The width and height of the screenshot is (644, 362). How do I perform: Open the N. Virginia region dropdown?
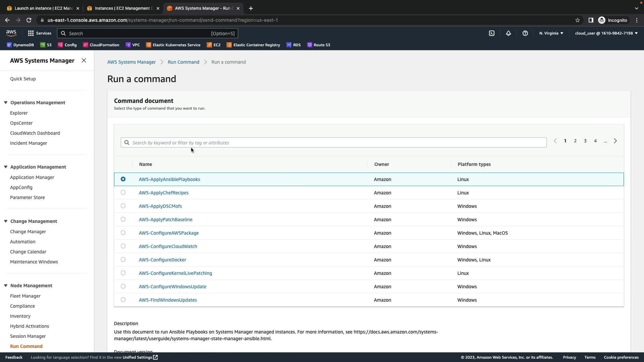tap(551, 33)
